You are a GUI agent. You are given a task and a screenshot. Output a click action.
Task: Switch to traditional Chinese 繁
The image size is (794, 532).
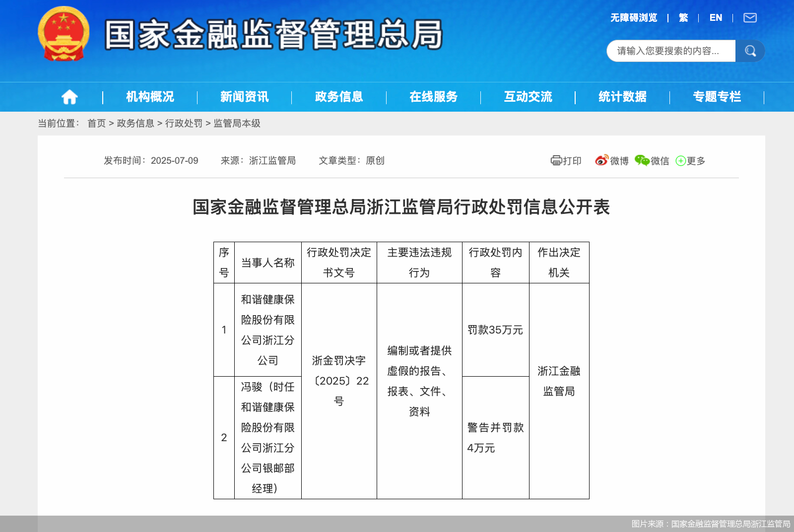pyautogui.click(x=683, y=18)
